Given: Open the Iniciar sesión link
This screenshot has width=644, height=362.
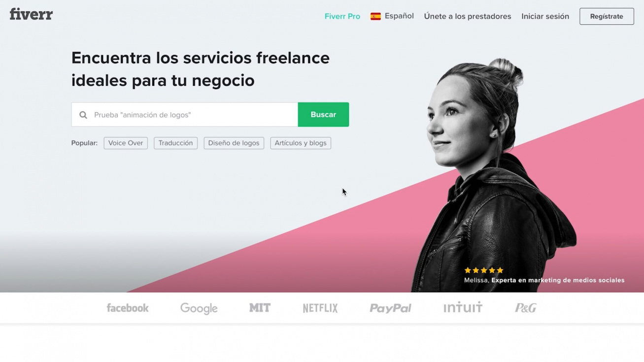Looking at the screenshot, I should pyautogui.click(x=545, y=16).
